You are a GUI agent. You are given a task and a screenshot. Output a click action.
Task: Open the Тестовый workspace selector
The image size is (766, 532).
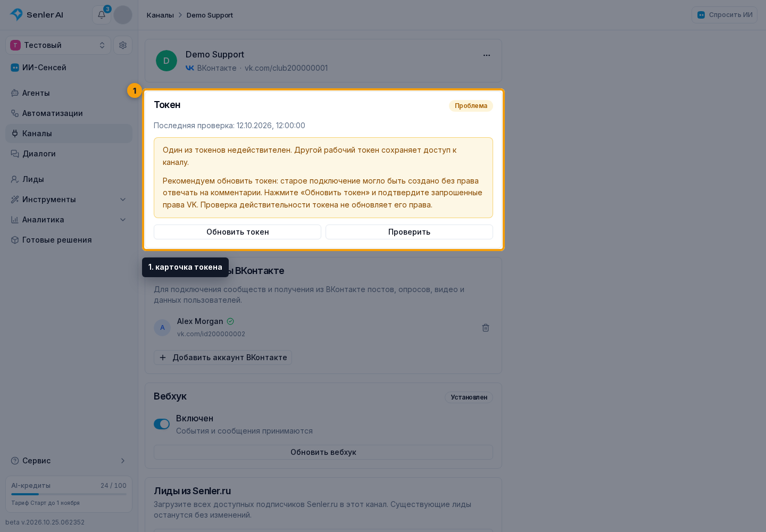(x=58, y=45)
